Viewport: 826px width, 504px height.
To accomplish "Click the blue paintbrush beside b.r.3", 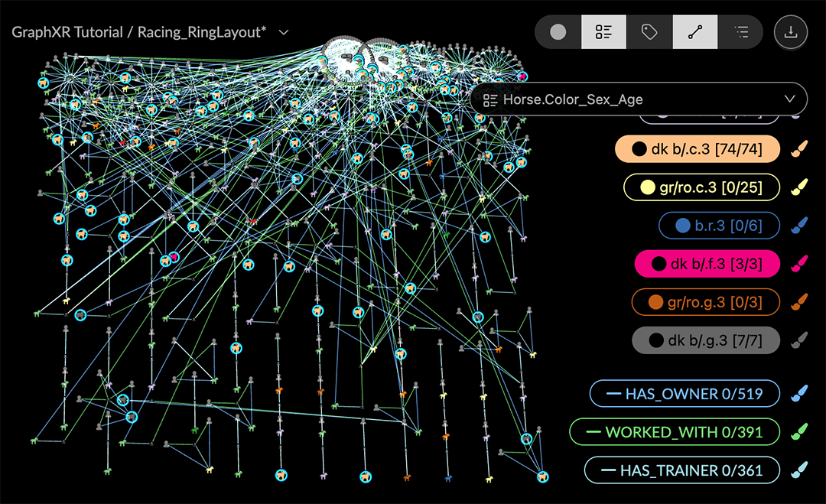I will pyautogui.click(x=798, y=226).
